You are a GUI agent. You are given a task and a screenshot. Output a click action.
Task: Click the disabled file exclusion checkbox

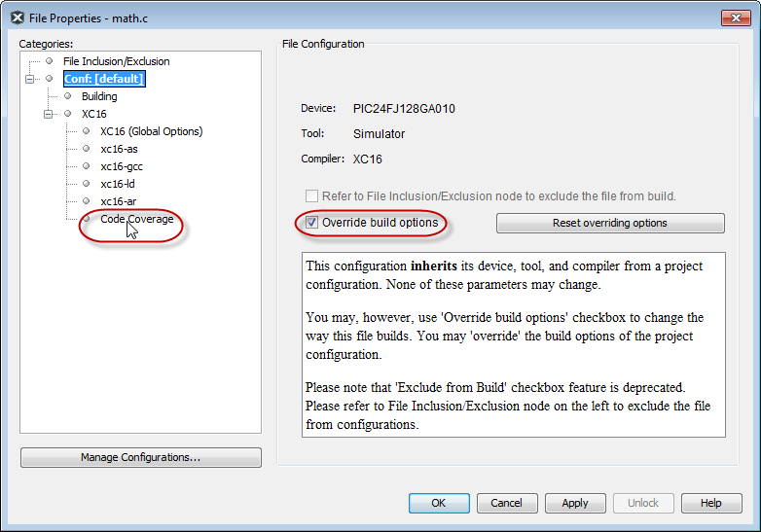(x=311, y=195)
